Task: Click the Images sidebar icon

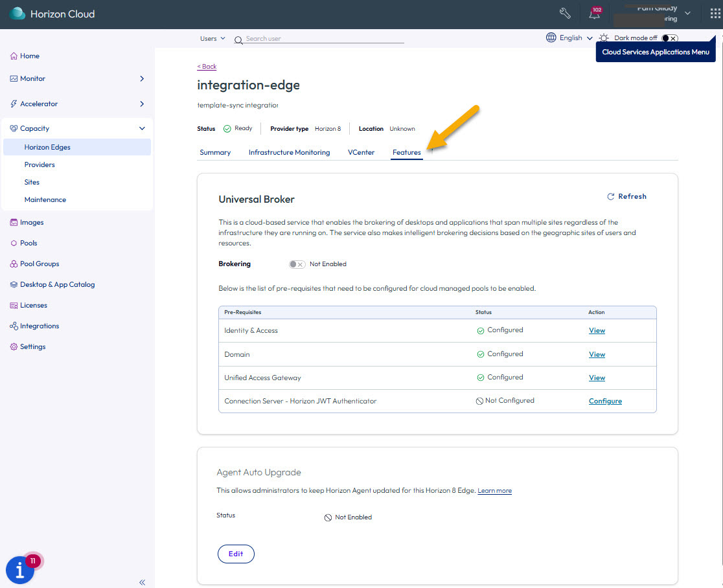Action: (14, 223)
